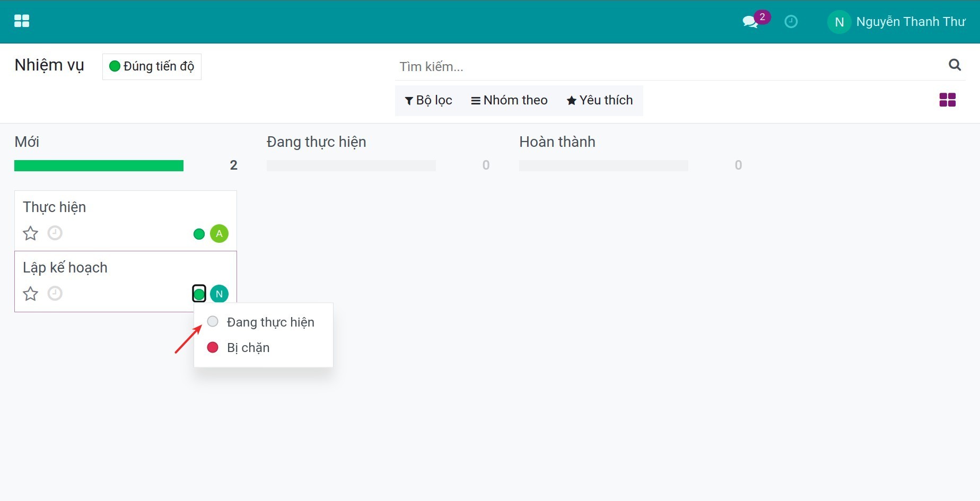Star the "Thực hiện" task
Image resolution: width=980 pixels, height=501 pixels.
(31, 233)
